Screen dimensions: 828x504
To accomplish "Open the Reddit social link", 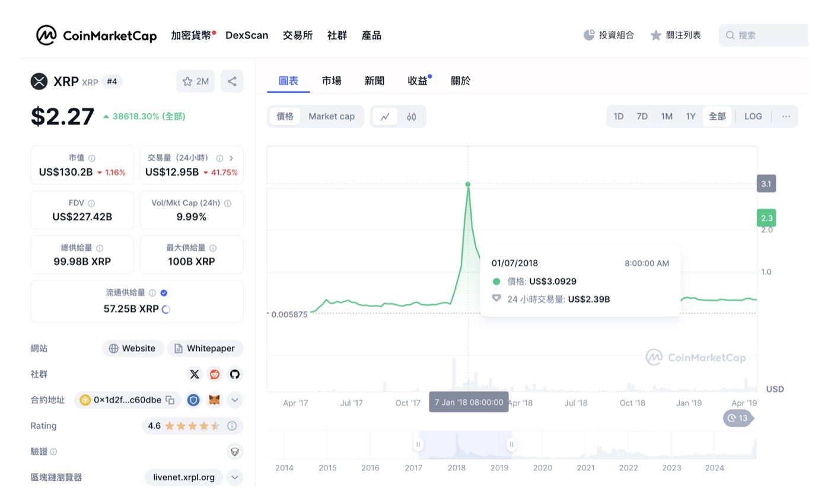I will click(214, 374).
